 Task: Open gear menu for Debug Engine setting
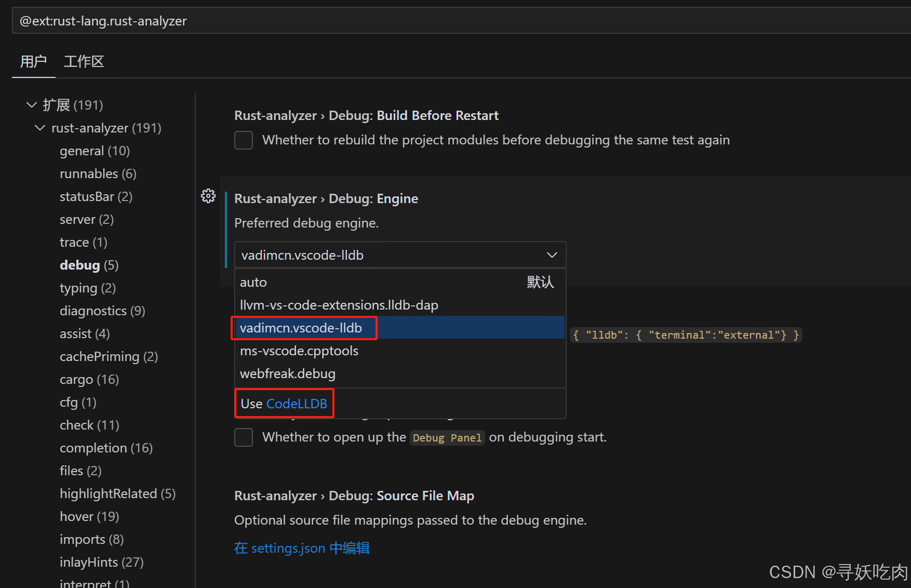(208, 196)
